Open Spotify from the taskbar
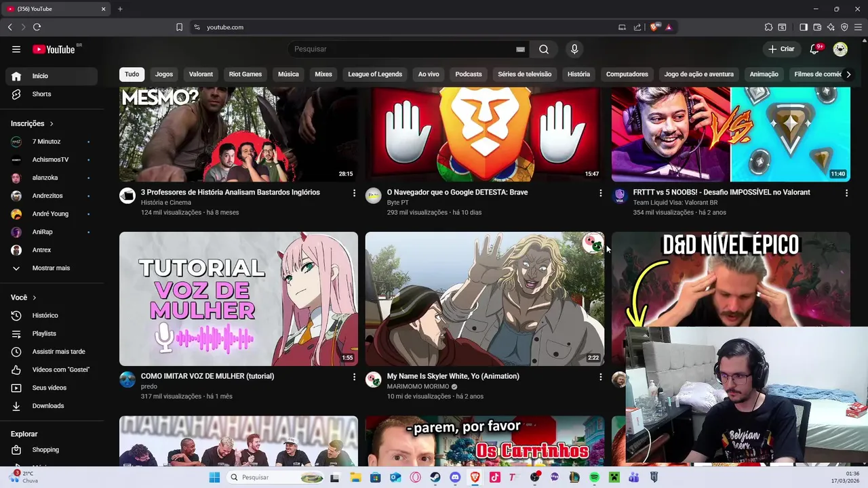The width and height of the screenshot is (868, 488). (x=594, y=477)
